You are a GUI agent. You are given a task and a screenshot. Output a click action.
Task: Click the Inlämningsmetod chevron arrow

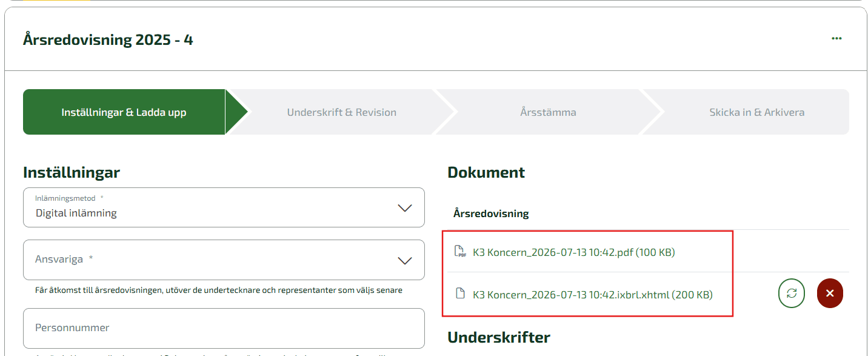(x=404, y=208)
